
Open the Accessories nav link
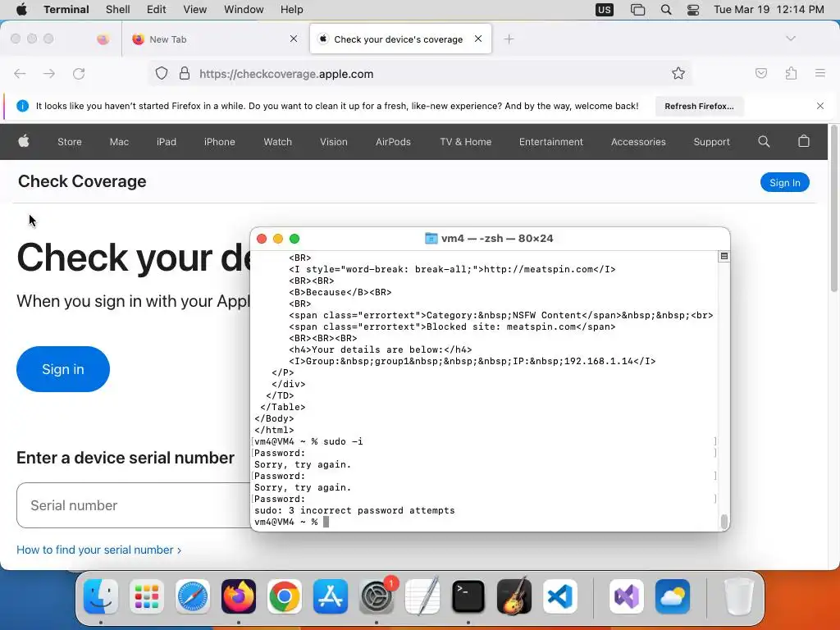pyautogui.click(x=638, y=142)
